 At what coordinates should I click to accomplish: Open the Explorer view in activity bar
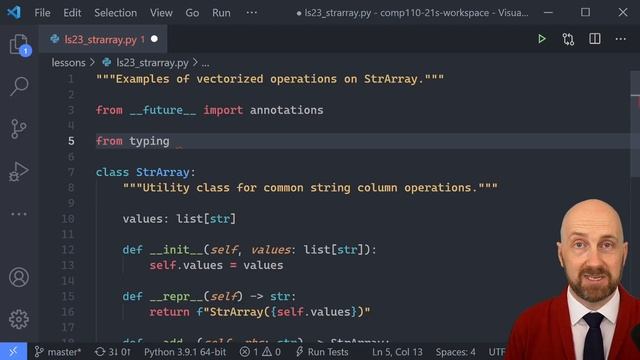19,44
